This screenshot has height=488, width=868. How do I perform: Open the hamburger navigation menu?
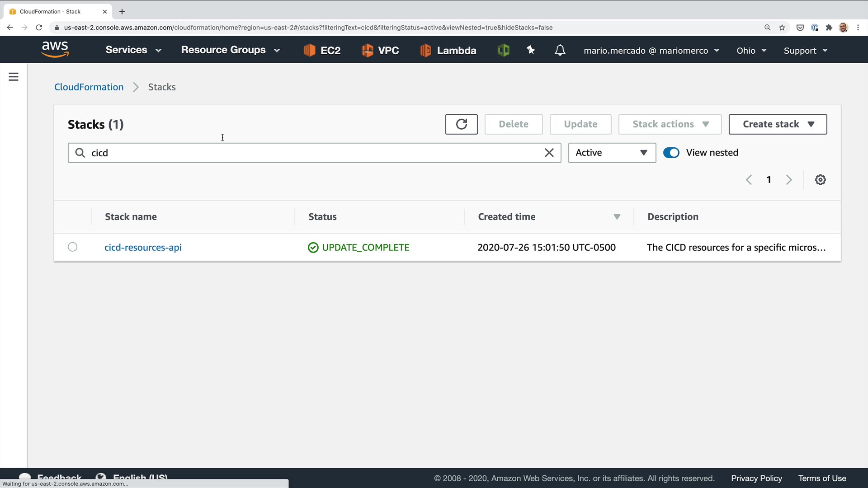click(14, 77)
